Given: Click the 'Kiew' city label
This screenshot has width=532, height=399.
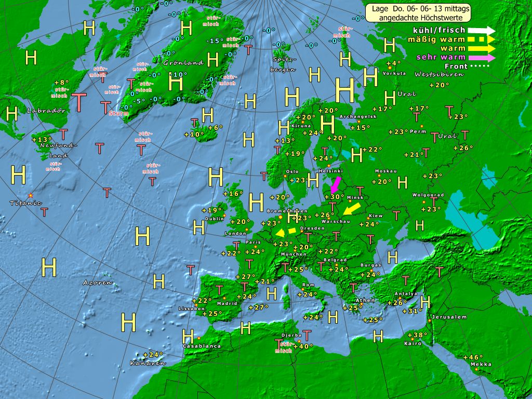Looking at the screenshot, I should click(376, 216).
